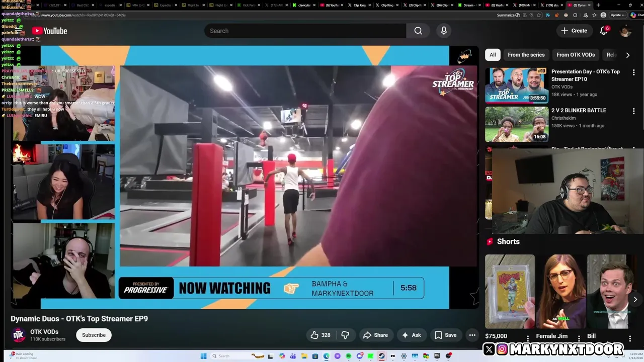Open the $75,000 short thumbnail

[x=510, y=292]
